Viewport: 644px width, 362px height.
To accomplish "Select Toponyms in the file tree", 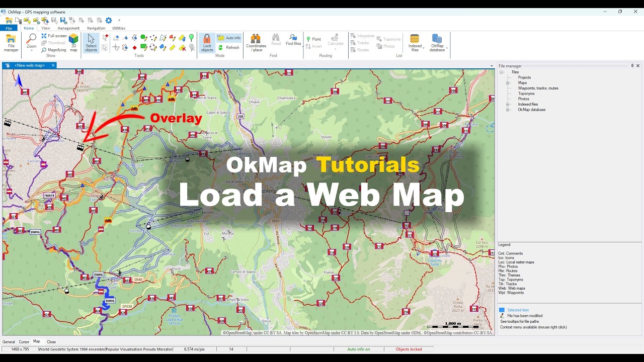I will [526, 94].
